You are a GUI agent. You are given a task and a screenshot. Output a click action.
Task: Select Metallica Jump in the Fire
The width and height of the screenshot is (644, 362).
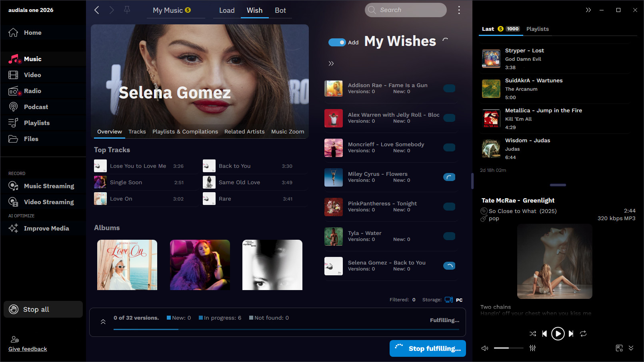click(x=555, y=119)
